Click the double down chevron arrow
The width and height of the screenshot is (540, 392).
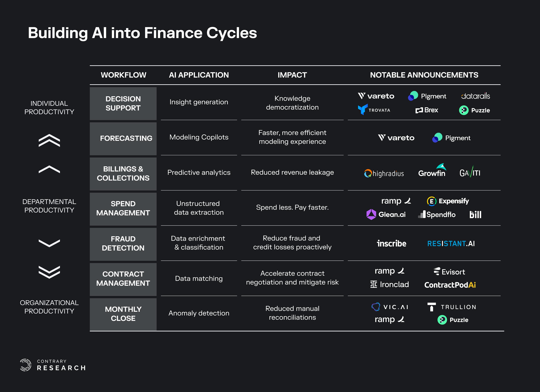49,272
